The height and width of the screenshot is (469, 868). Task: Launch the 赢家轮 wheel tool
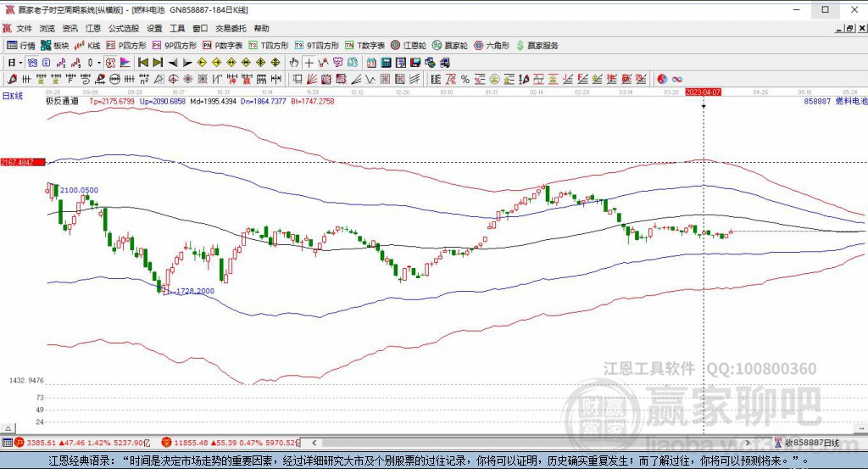point(450,46)
